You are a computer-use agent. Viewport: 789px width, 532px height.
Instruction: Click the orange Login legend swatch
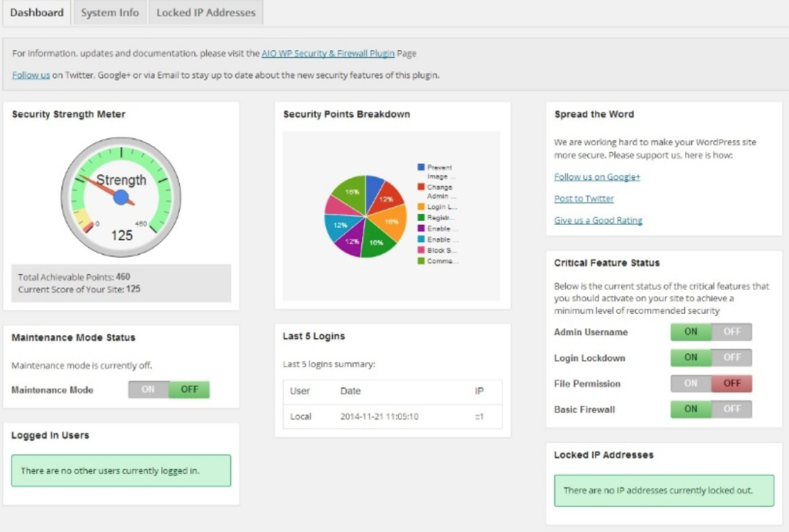click(421, 207)
